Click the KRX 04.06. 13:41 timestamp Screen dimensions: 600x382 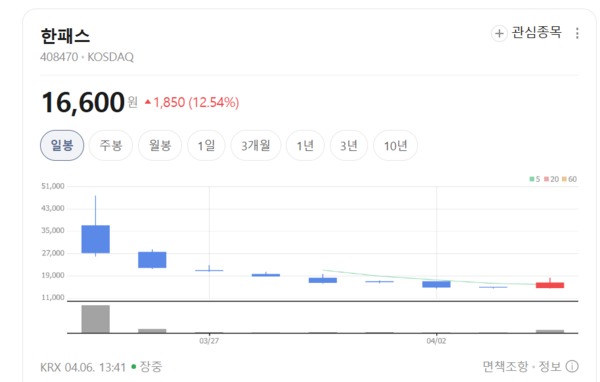click(x=83, y=367)
